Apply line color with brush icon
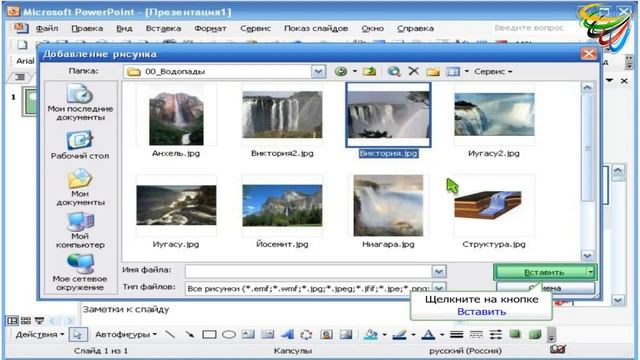The height and width of the screenshot is (360, 640). click(x=399, y=335)
